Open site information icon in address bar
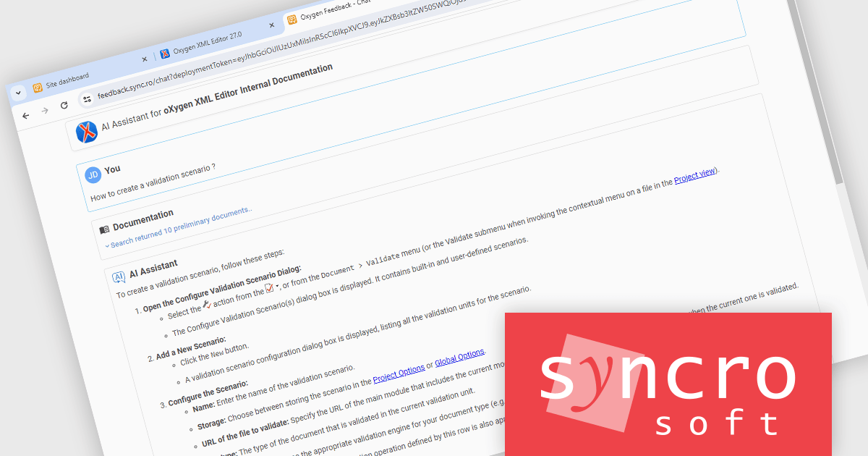 86,99
